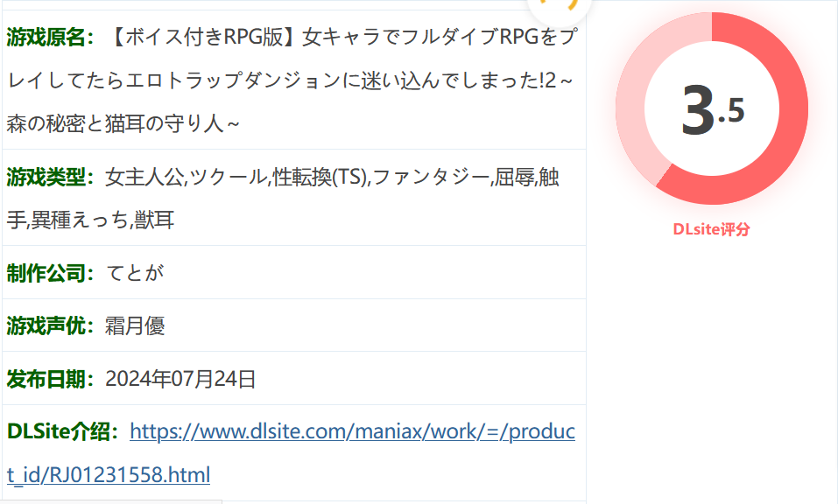Click the developer name てとが
Screen dimensions: 838x504
coord(135,273)
